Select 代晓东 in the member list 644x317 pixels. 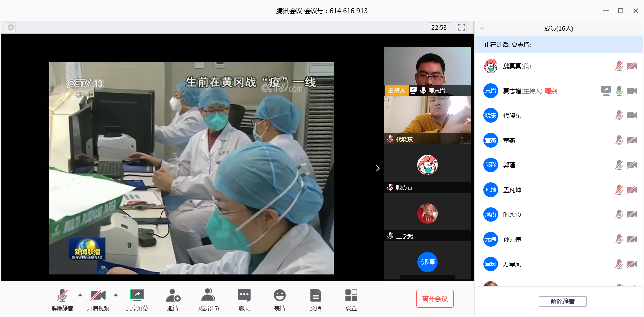pyautogui.click(x=512, y=115)
